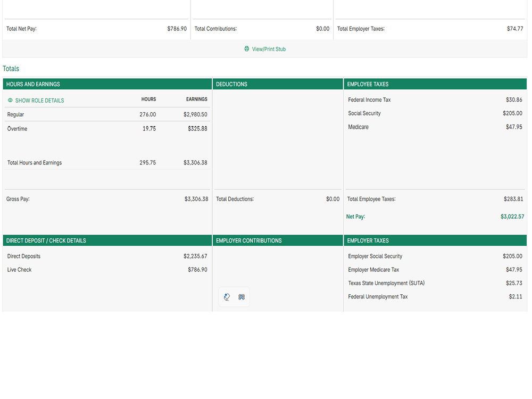Select the generative erase sparkle eraser icon
The image size is (532, 399).
pos(227,297)
